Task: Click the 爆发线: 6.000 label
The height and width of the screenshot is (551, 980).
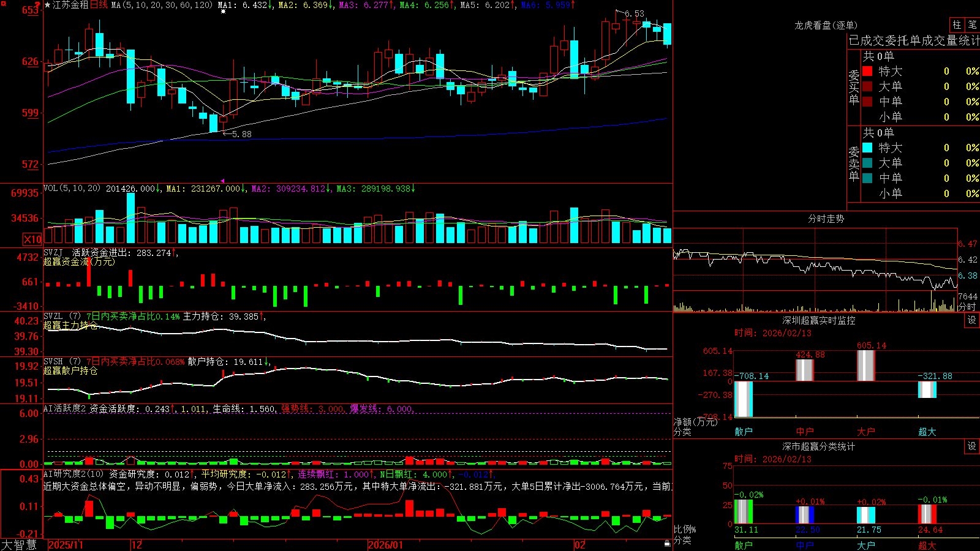Action: pos(382,408)
